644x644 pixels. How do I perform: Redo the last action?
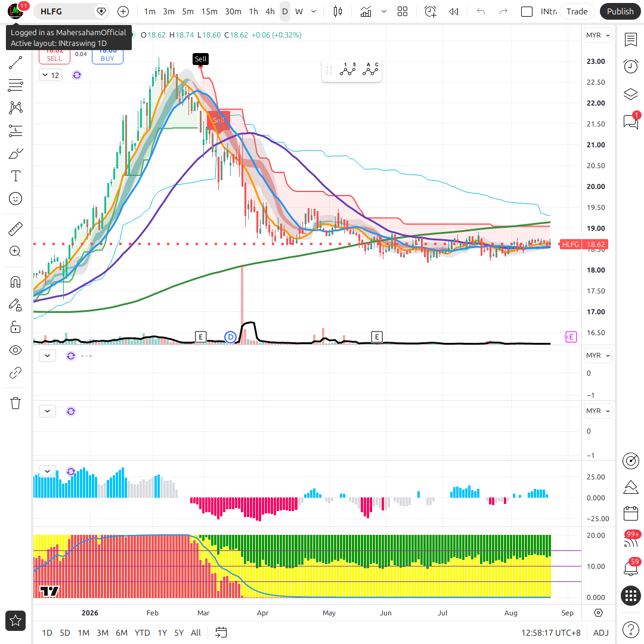click(503, 11)
